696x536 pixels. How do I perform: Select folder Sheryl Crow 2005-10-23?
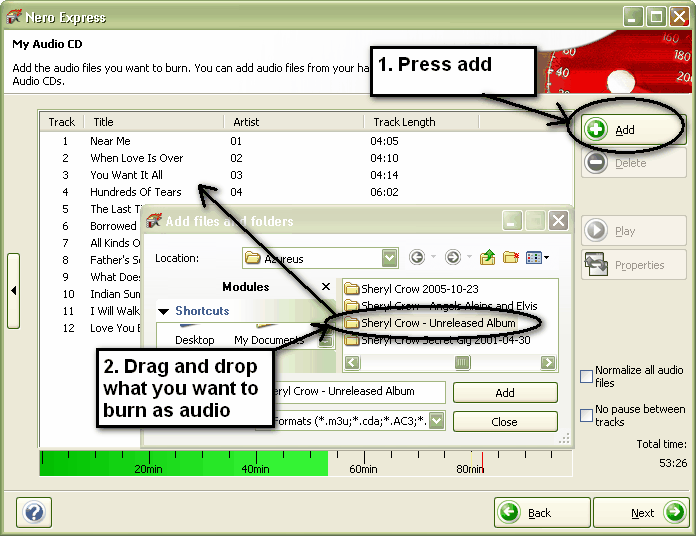point(412,289)
